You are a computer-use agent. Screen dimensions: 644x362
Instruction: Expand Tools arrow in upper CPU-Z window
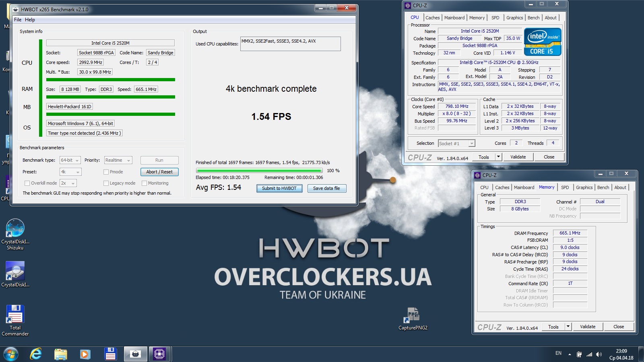point(498,157)
